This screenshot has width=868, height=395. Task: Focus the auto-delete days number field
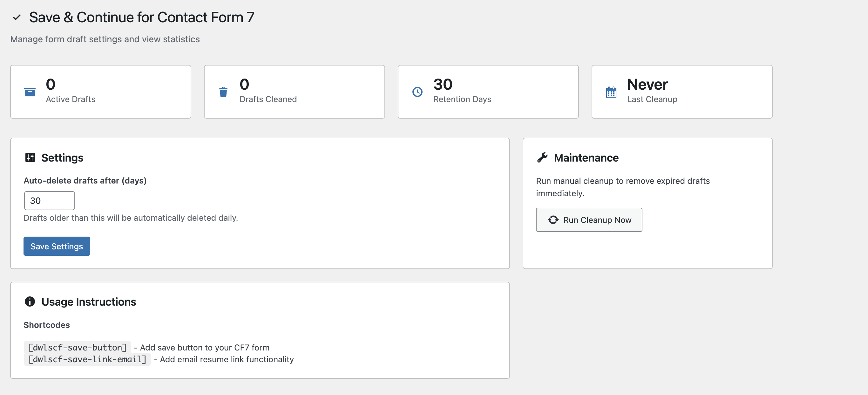coord(49,201)
